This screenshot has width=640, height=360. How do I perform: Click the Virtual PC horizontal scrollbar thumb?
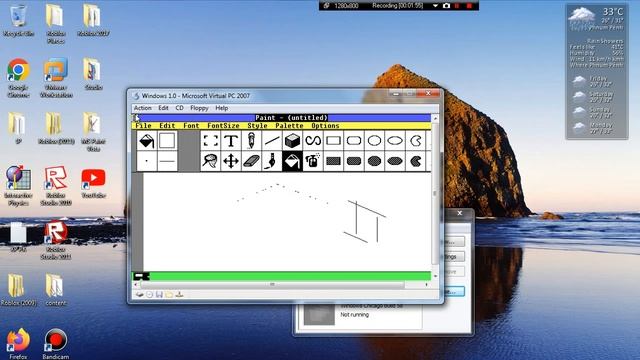[272, 284]
